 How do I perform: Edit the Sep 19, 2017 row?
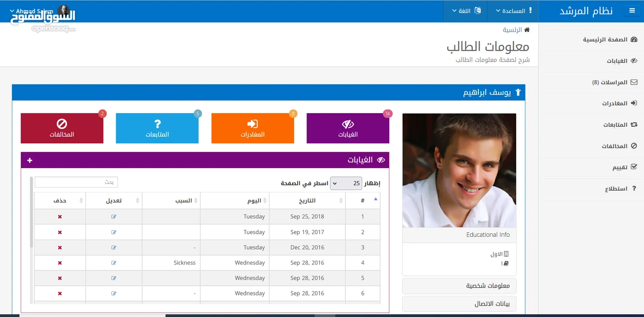(x=114, y=232)
